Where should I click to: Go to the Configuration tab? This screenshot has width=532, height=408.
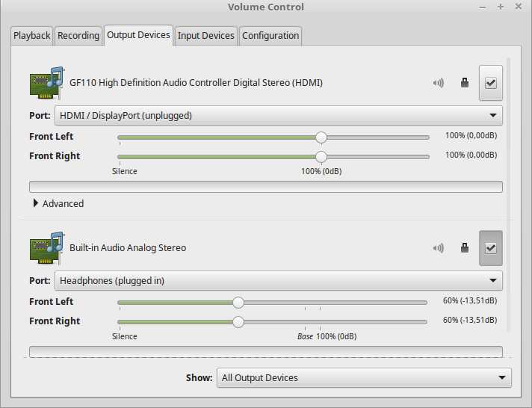(x=270, y=36)
